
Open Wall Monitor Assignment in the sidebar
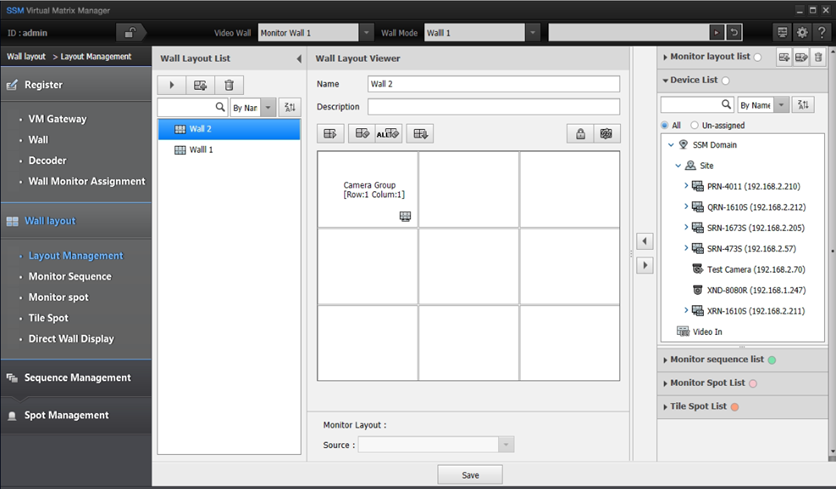pos(87,181)
